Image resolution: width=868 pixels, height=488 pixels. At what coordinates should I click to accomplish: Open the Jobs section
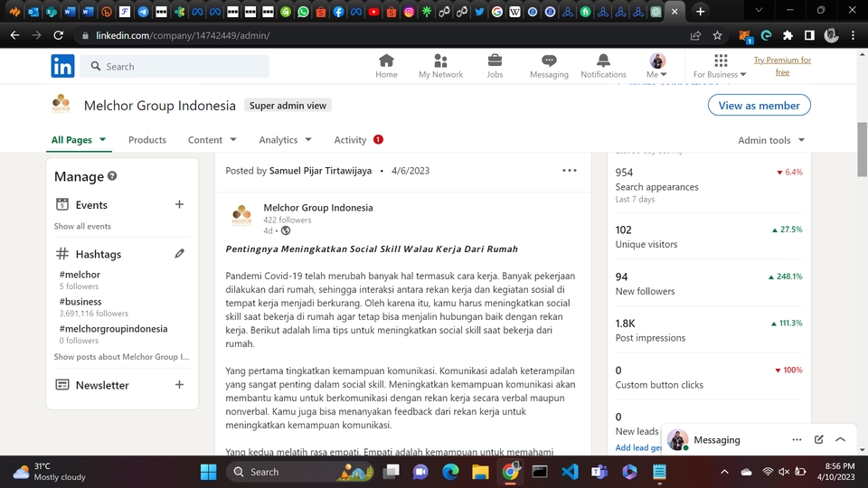point(495,66)
